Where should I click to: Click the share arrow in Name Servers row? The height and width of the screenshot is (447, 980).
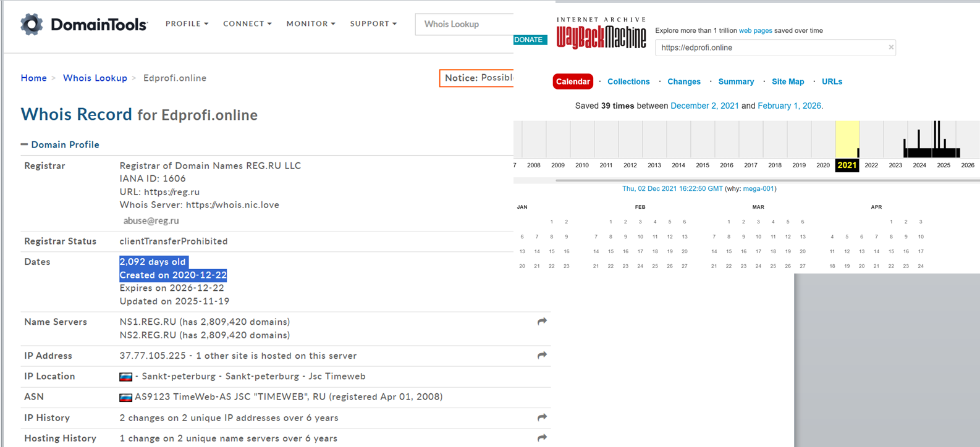point(542,321)
